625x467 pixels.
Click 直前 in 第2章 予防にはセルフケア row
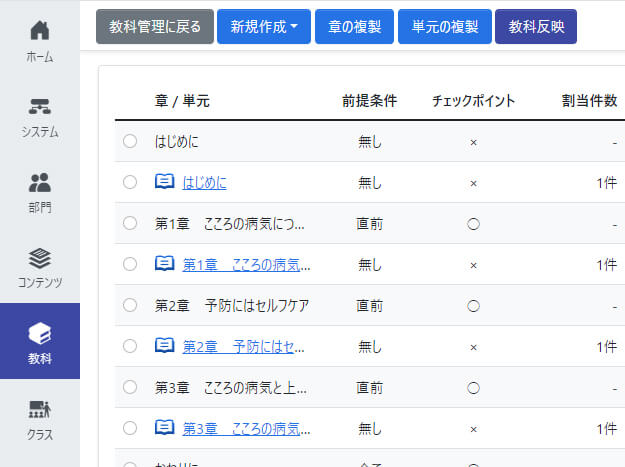coord(369,306)
